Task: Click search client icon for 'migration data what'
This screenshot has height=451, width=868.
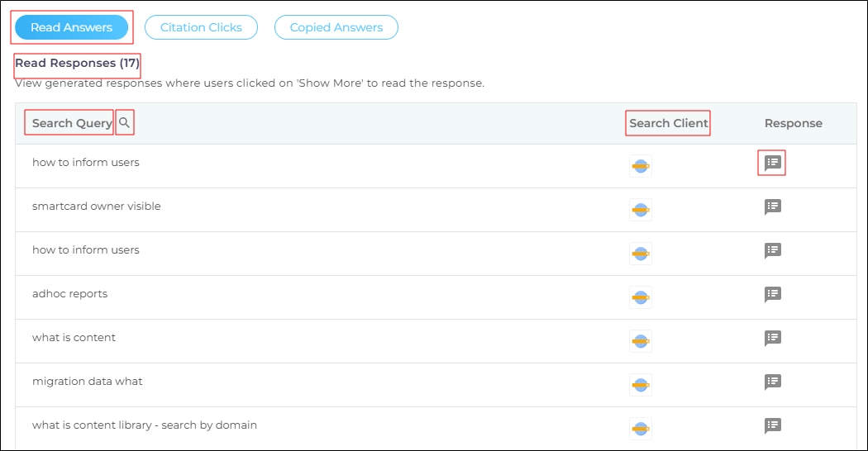Action: pyautogui.click(x=640, y=385)
